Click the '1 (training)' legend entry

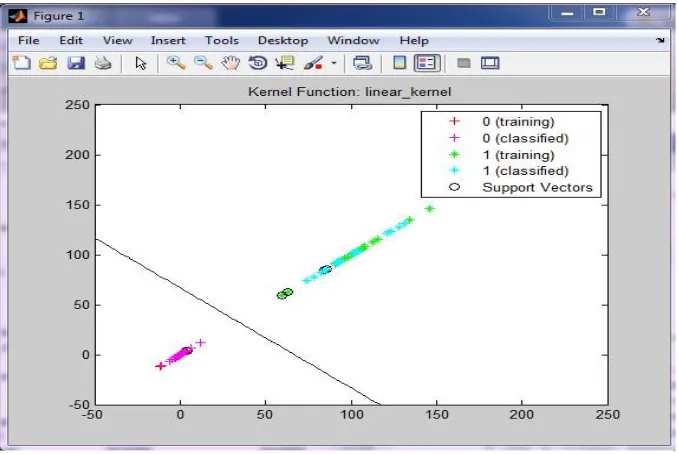point(518,155)
